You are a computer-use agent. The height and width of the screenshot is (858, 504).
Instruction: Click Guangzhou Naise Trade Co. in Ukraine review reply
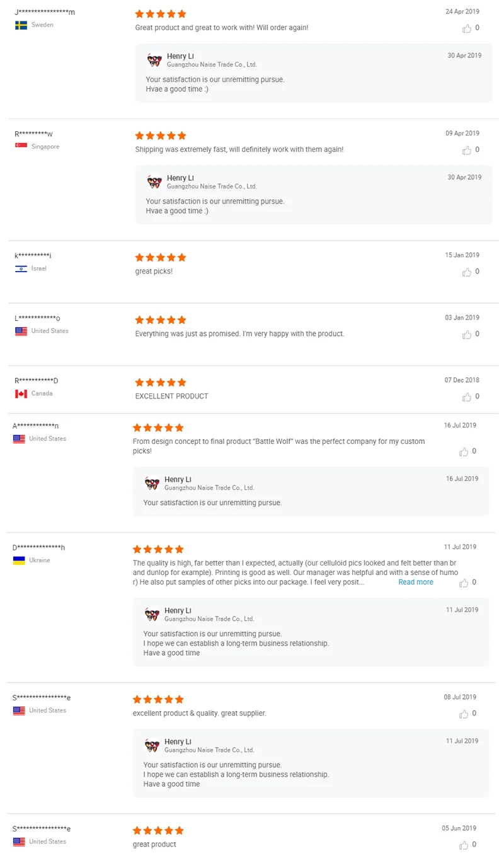pyautogui.click(x=209, y=619)
